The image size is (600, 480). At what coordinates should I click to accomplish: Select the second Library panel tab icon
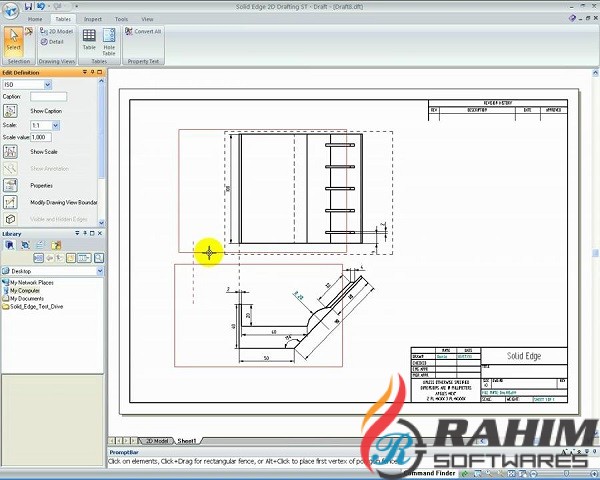tap(25, 245)
